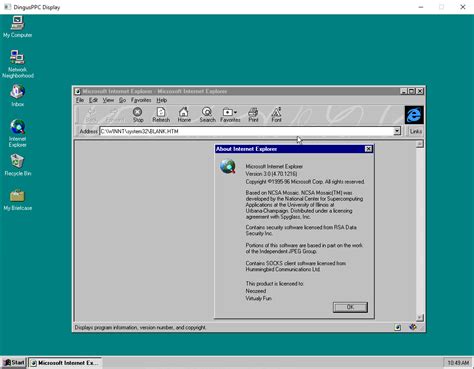Close the About Internet Explorer dialog

(x=368, y=149)
